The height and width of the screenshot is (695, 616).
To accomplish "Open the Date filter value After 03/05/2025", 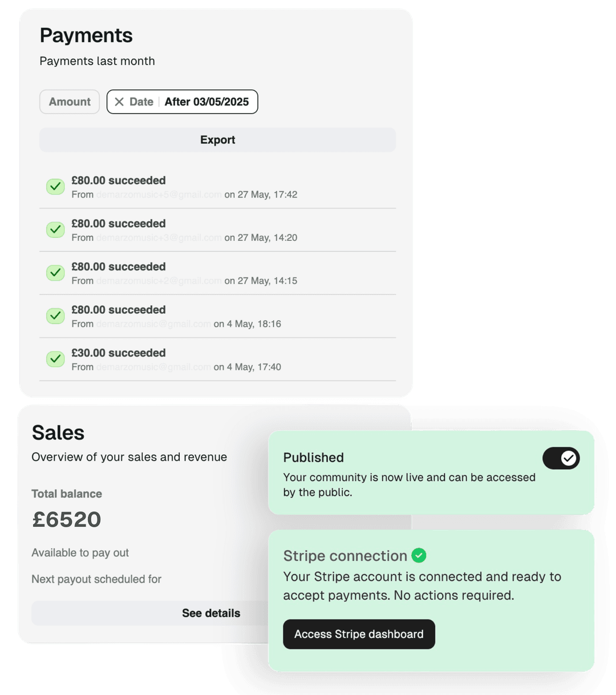I will (206, 102).
